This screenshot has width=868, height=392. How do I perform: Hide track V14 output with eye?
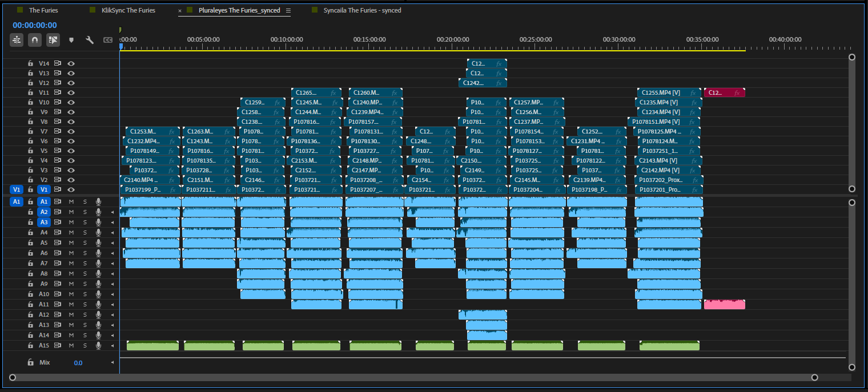[x=71, y=63]
